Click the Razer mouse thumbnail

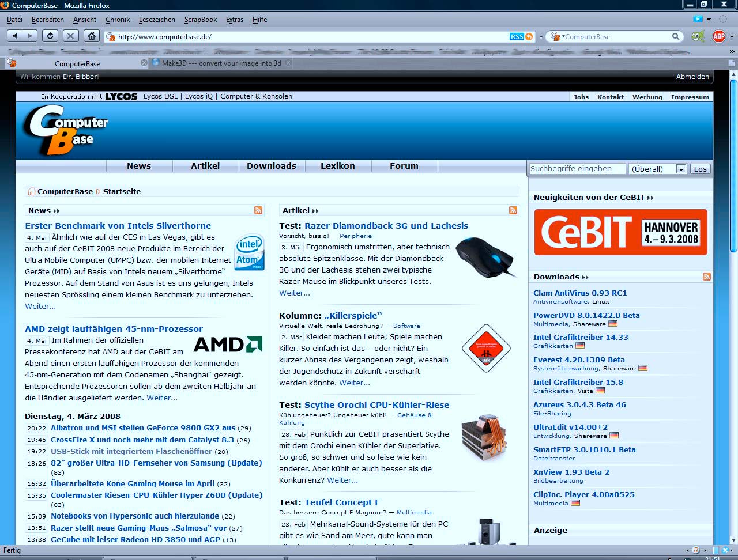485,257
